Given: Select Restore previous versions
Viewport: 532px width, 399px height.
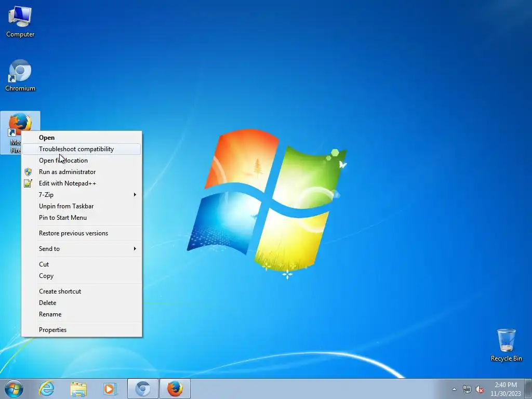Looking at the screenshot, I should [x=82, y=233].
